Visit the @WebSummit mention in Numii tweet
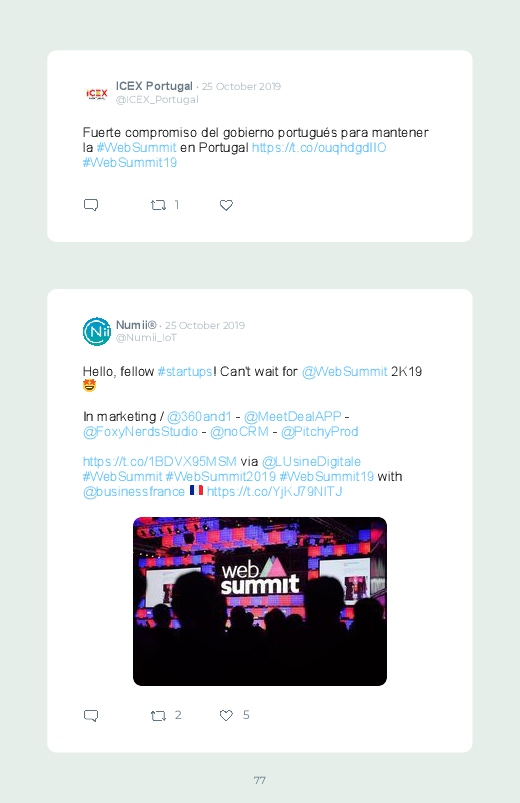Screen dimensions: 520x803 pyautogui.click(x=344, y=371)
